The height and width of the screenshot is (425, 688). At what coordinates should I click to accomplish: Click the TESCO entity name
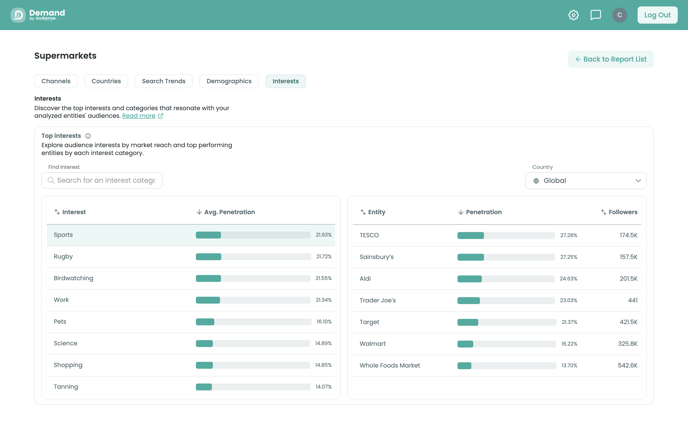point(369,236)
